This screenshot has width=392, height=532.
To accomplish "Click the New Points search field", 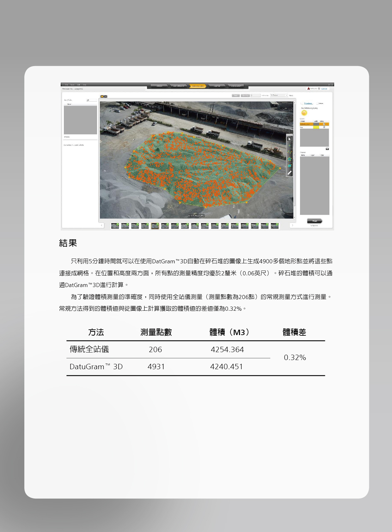I will pos(92,100).
